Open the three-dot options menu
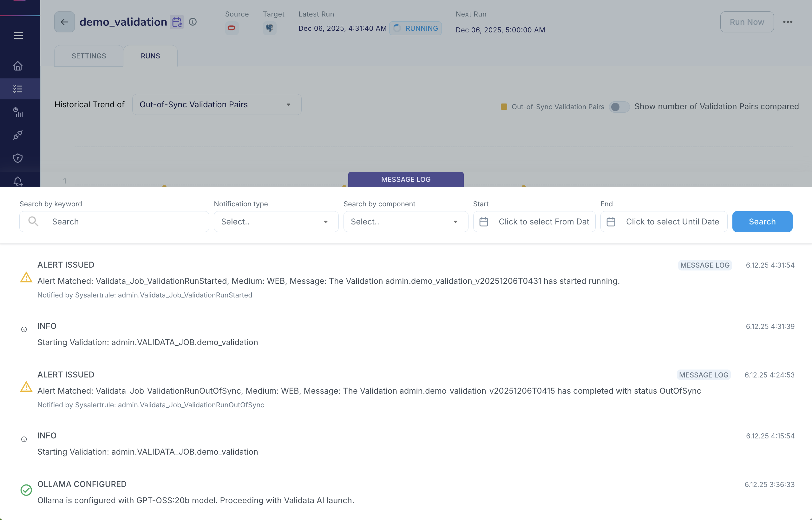Screen dimensions: 812x520 788,22
